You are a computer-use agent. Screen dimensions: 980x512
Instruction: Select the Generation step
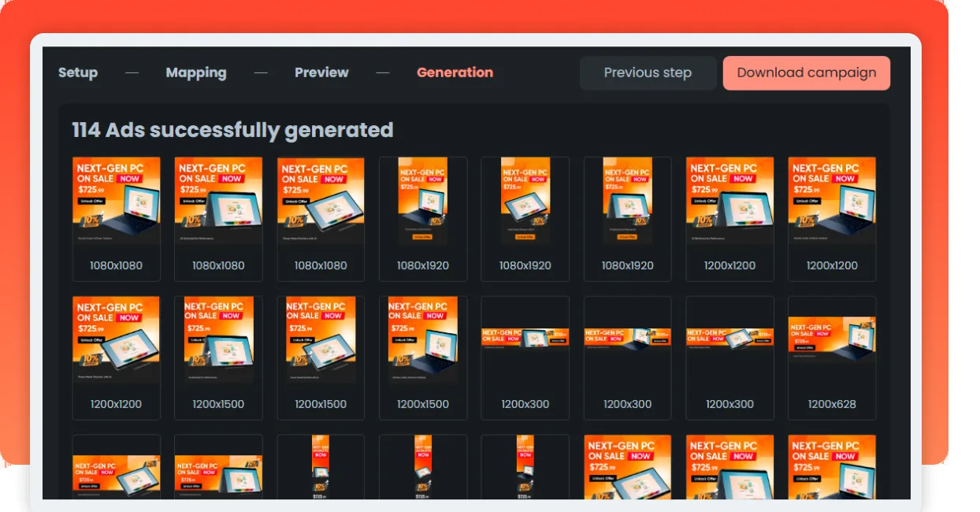tap(455, 72)
